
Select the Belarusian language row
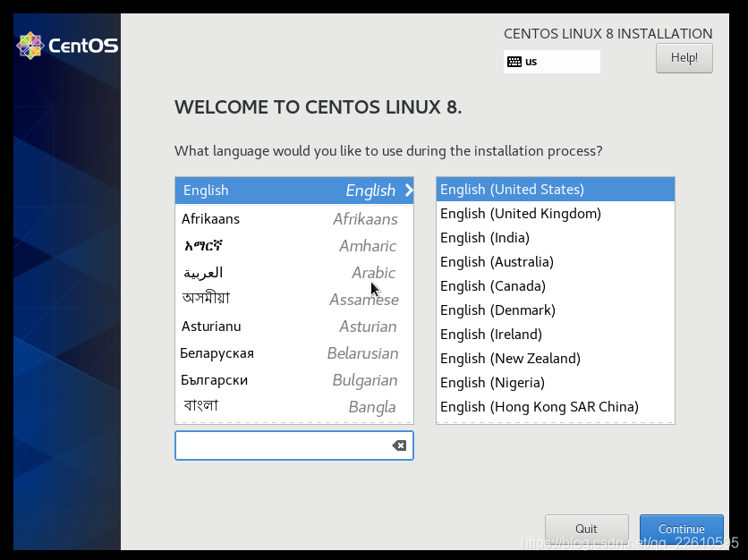point(293,353)
